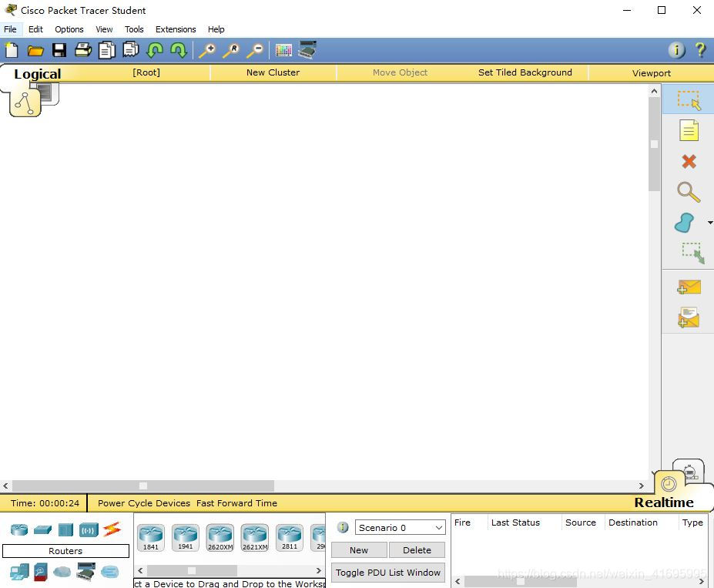The width and height of the screenshot is (714, 588).
Task: Select the Switches device category icon
Action: click(x=43, y=530)
